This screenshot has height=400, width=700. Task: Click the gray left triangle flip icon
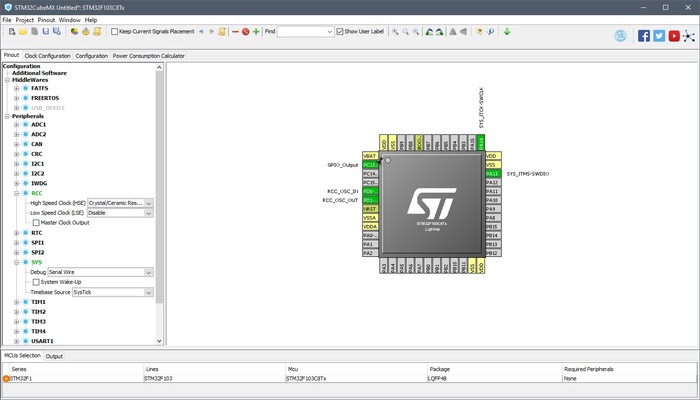click(463, 32)
